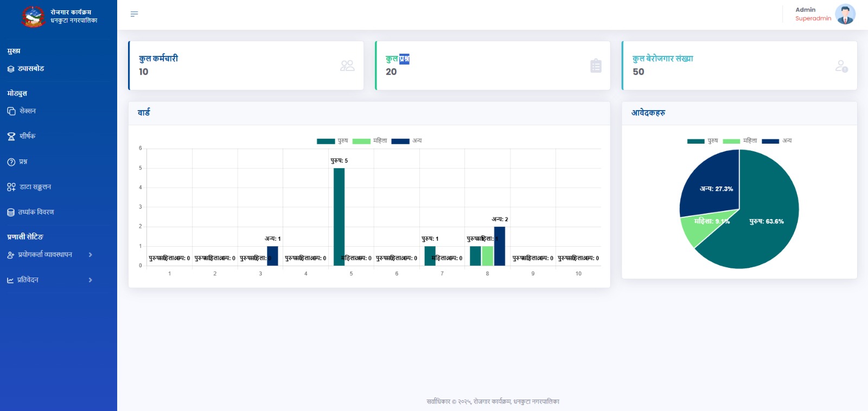Click the पुरुष legend swatch in pie chart
The height and width of the screenshot is (411, 868).
point(695,141)
